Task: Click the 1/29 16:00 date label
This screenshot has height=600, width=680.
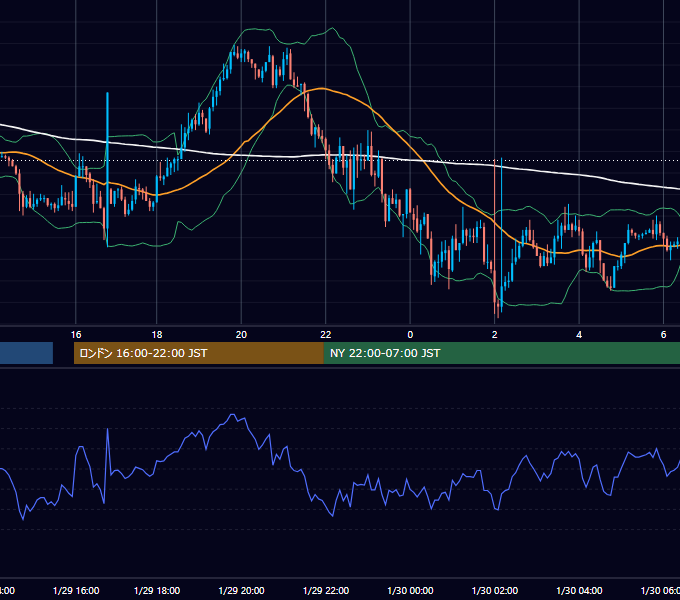Action: (x=76, y=590)
